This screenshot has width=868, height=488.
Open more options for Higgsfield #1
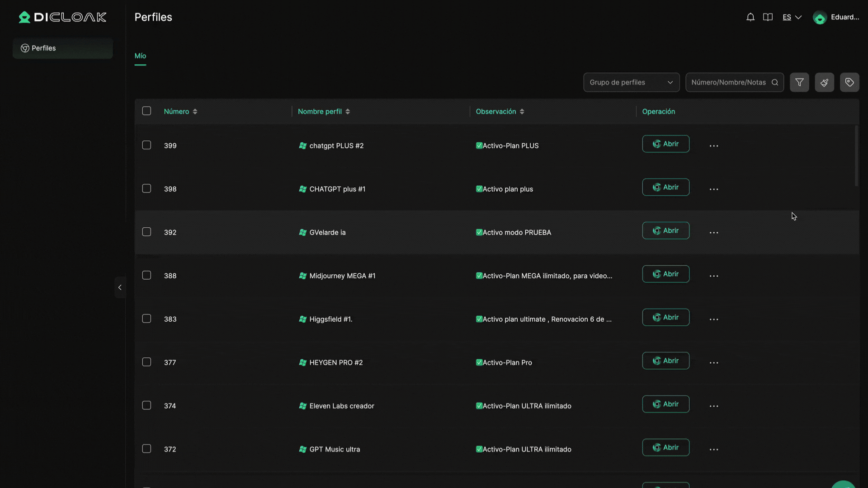(x=714, y=319)
